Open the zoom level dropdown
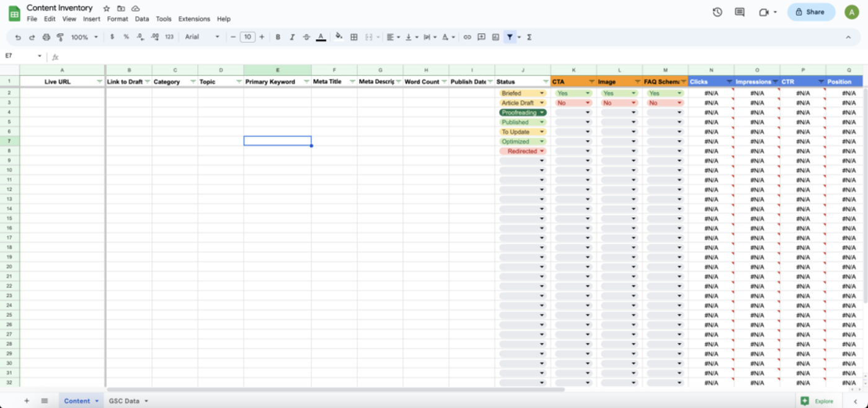This screenshot has width=868, height=408. coord(86,37)
